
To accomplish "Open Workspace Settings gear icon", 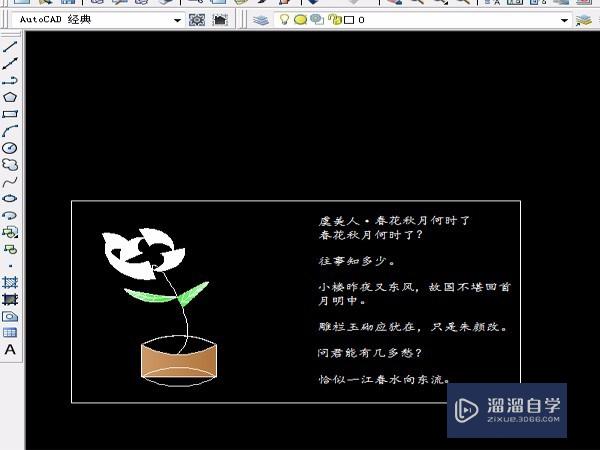I will (197, 20).
